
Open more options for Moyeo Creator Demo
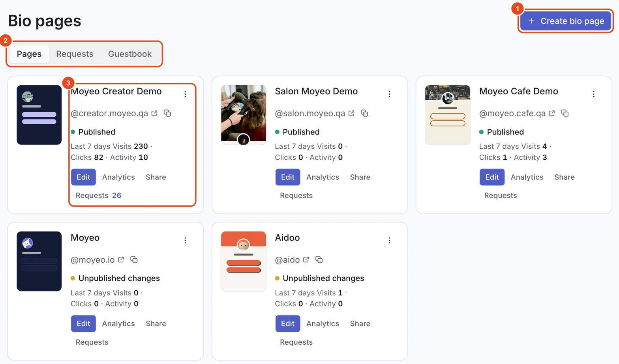[x=185, y=94]
